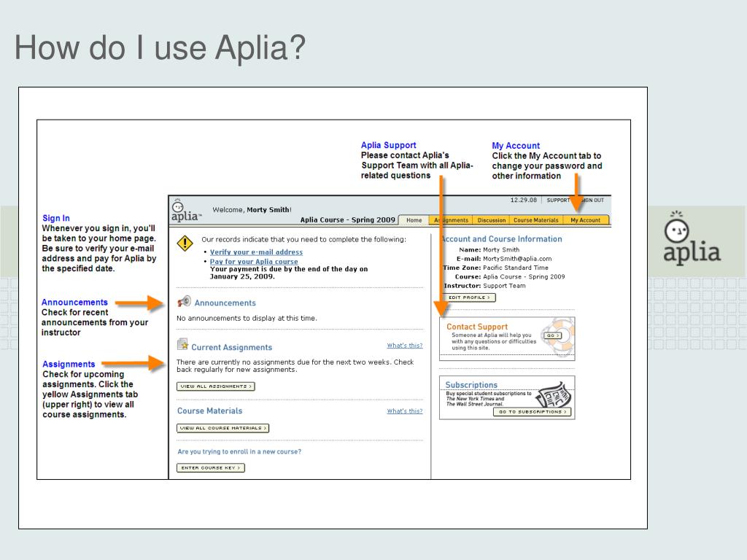747x560 pixels.
Task: Click the Current Assignments star document icon
Action: [182, 344]
